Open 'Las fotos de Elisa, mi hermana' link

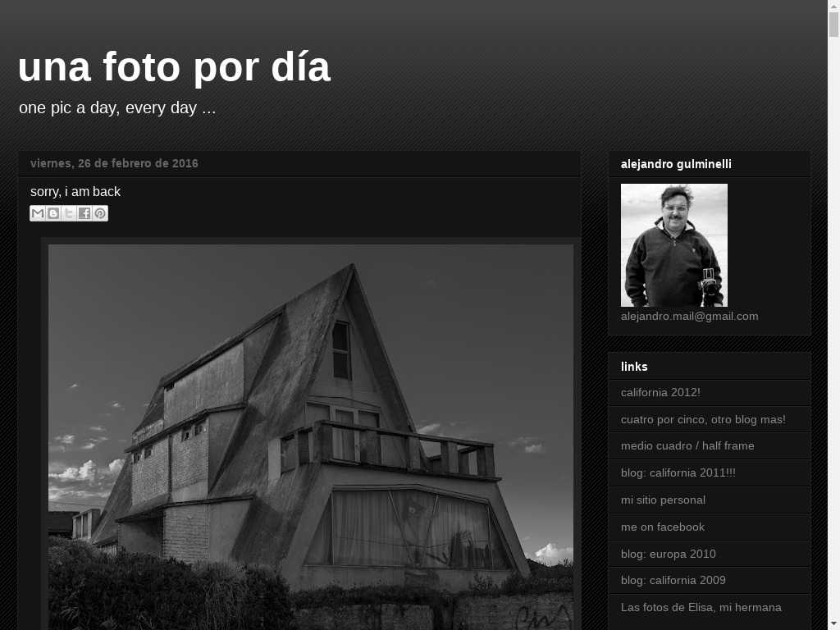(701, 607)
